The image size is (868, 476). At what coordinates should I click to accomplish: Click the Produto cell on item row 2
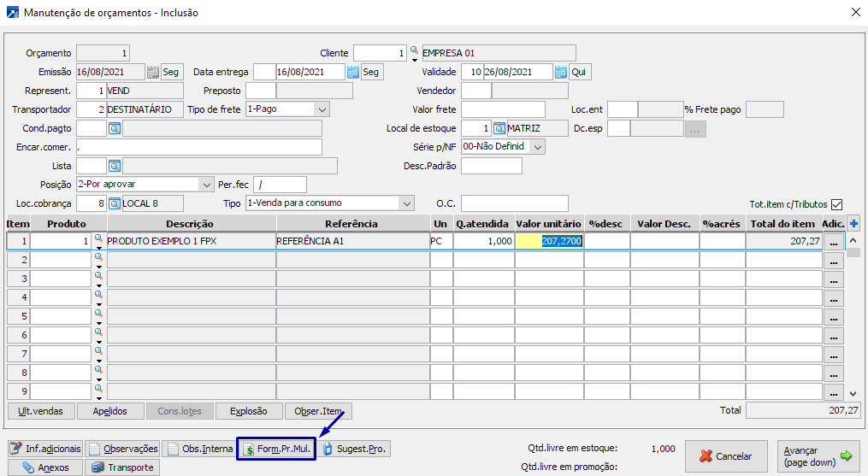point(61,260)
